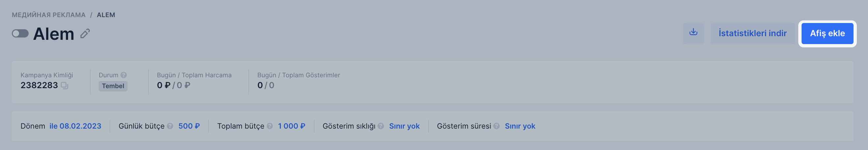The height and width of the screenshot is (150, 868).
Task: Click the Alem campaign title
Action: coord(54,34)
